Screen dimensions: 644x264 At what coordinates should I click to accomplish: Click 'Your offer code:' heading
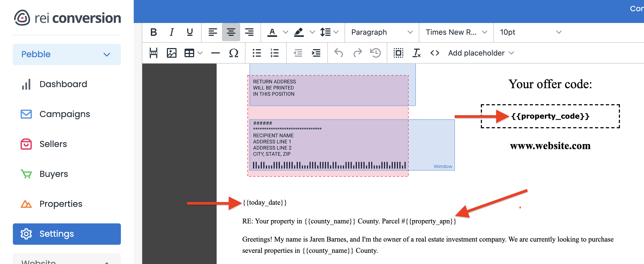[550, 84]
